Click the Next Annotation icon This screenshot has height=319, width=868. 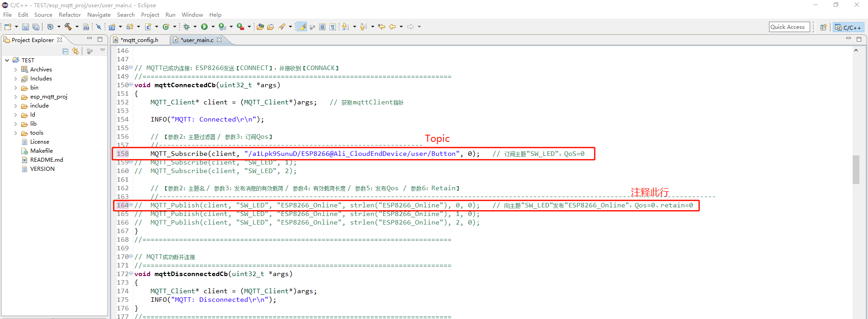(x=345, y=27)
